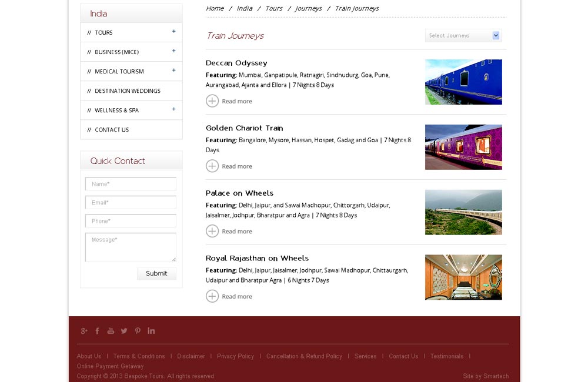Open Cancellation & Refund Policy footer link
This screenshot has height=382, width=588.
pos(304,356)
